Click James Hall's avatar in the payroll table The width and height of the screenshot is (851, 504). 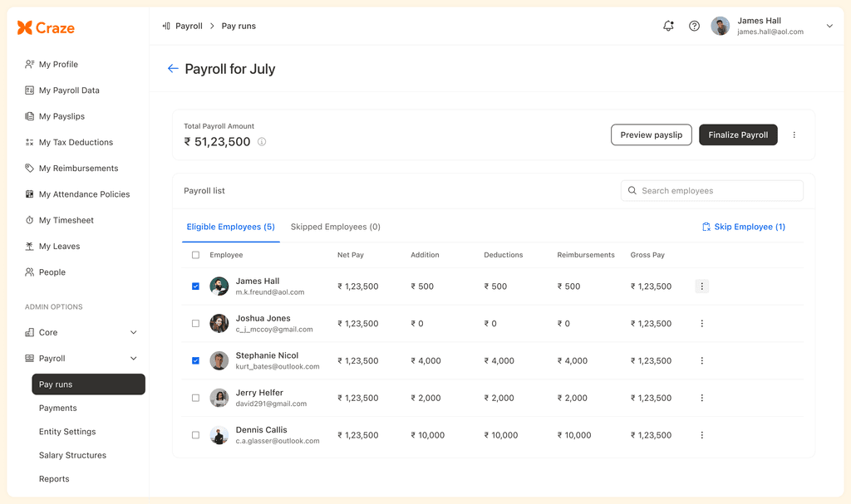tap(219, 286)
